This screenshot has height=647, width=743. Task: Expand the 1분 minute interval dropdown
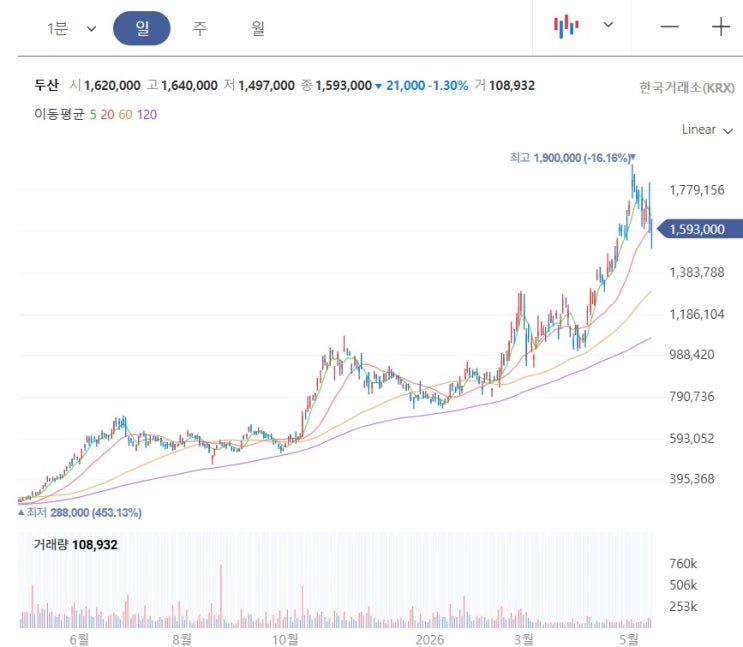coord(72,28)
